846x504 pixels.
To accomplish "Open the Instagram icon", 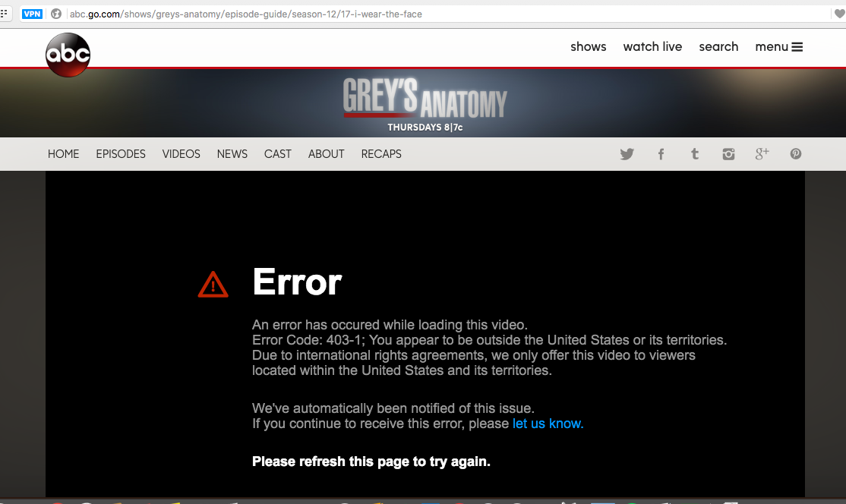I will pos(728,154).
